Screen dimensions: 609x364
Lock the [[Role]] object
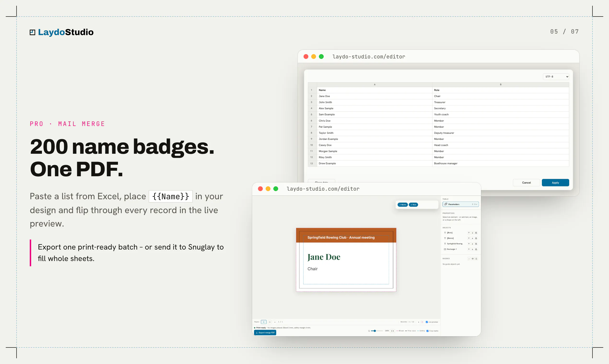[476, 233]
